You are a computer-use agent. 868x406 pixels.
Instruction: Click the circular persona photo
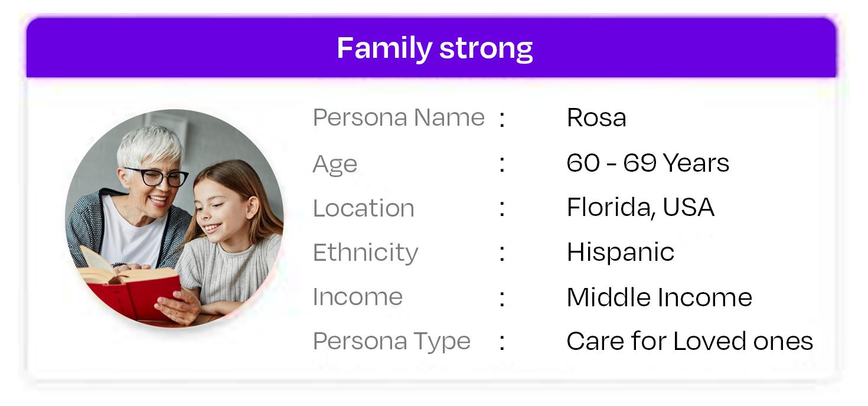coord(174,218)
